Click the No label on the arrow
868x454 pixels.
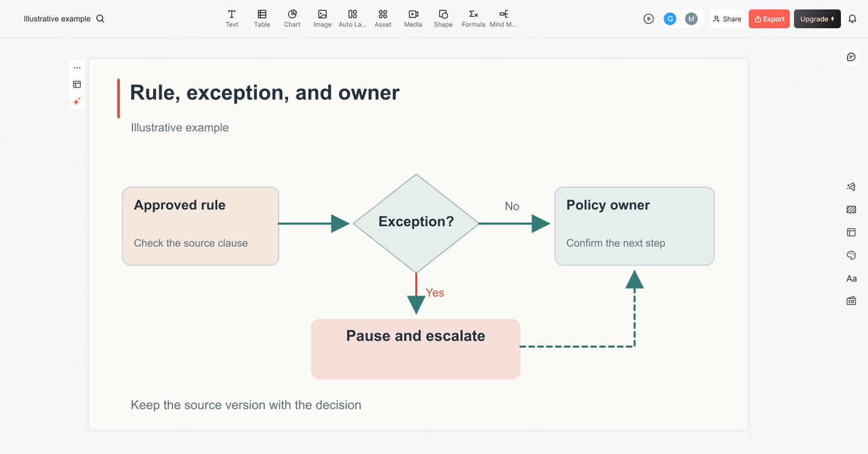pos(512,206)
